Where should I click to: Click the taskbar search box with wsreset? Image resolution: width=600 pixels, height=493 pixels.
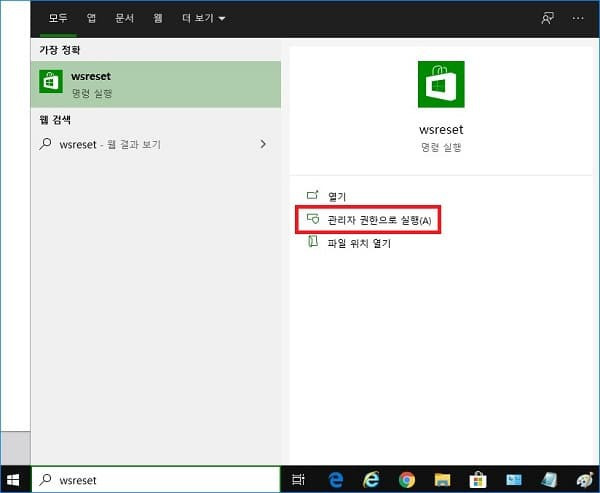pos(156,480)
